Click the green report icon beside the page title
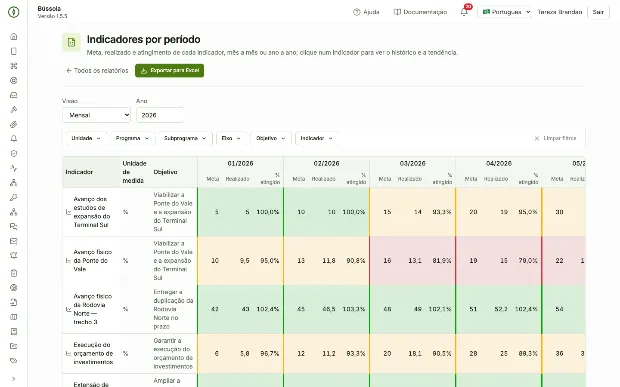This screenshot has height=387, width=620. click(x=71, y=42)
